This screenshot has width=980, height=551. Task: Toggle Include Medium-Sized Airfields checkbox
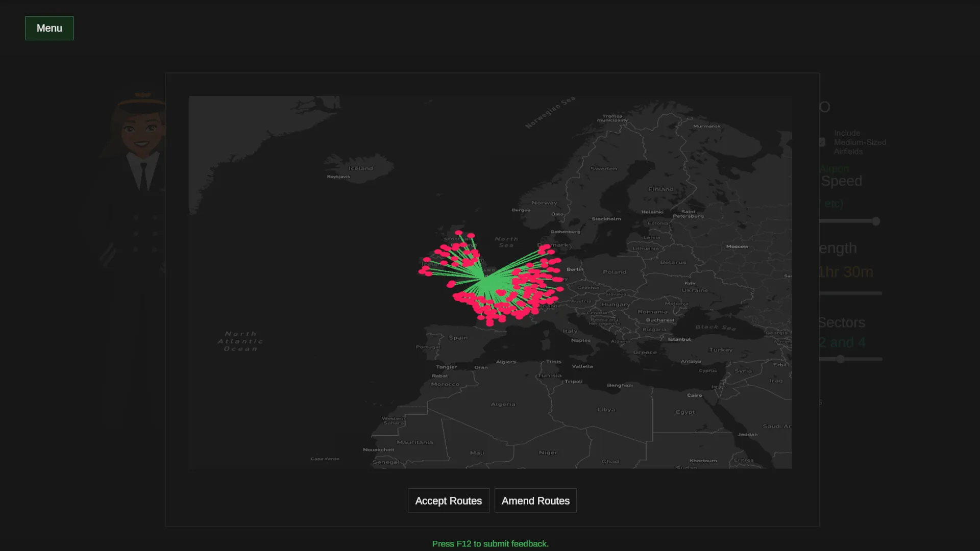822,142
